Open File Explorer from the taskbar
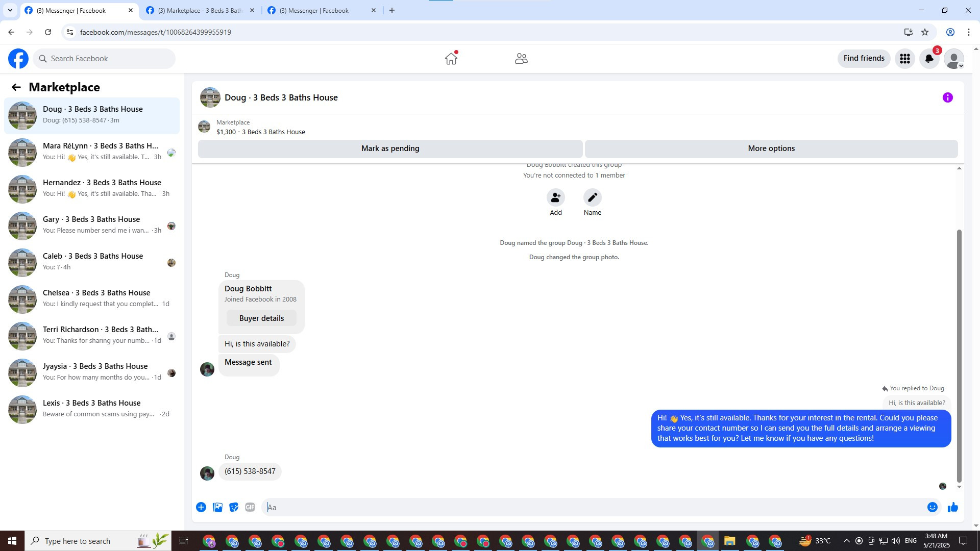The height and width of the screenshot is (551, 980). click(729, 541)
